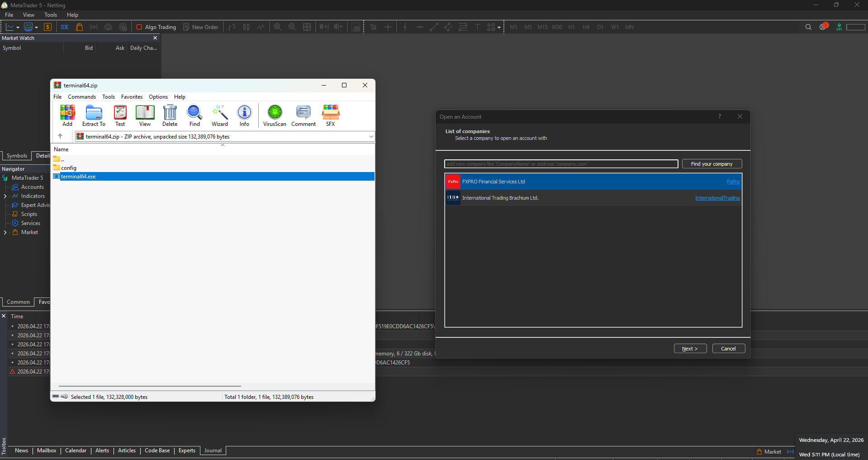This screenshot has height=460, width=868.
Task: Click the Delete trash icon
Action: coord(170,115)
